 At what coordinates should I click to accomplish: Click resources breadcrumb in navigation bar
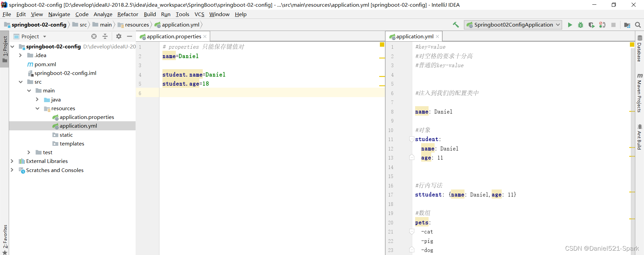tap(134, 25)
